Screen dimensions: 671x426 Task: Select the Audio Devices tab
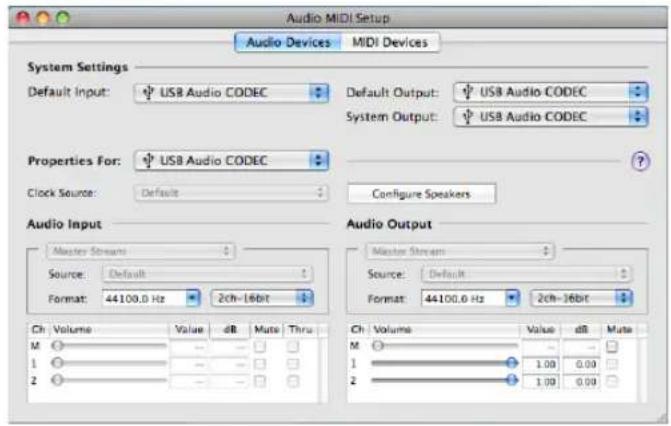(288, 42)
